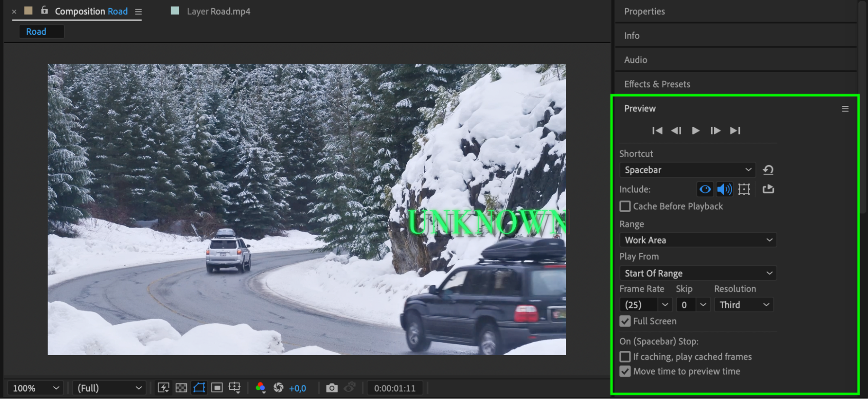Step back one frame in Preview panel
Image resolution: width=868 pixels, height=399 pixels.
pyautogui.click(x=676, y=131)
